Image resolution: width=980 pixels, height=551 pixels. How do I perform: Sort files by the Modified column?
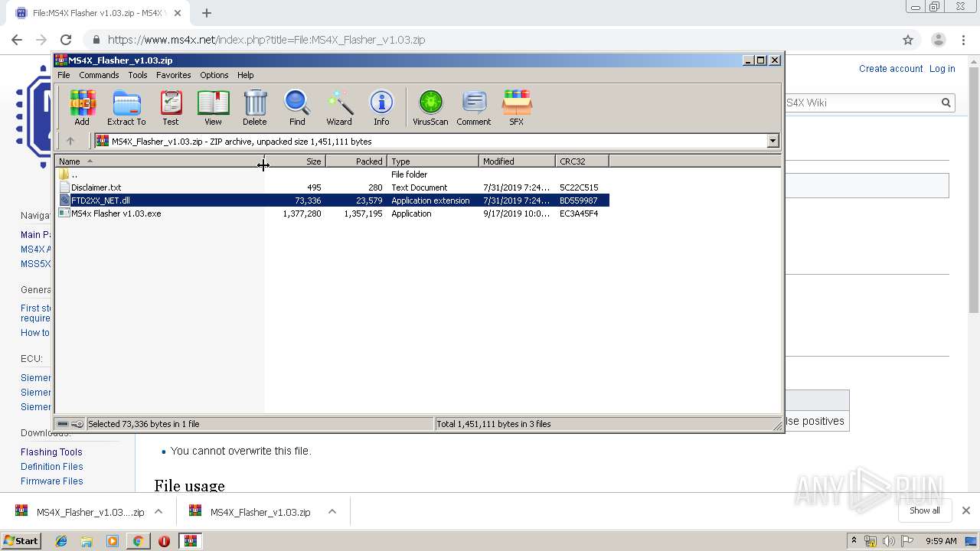coord(518,161)
